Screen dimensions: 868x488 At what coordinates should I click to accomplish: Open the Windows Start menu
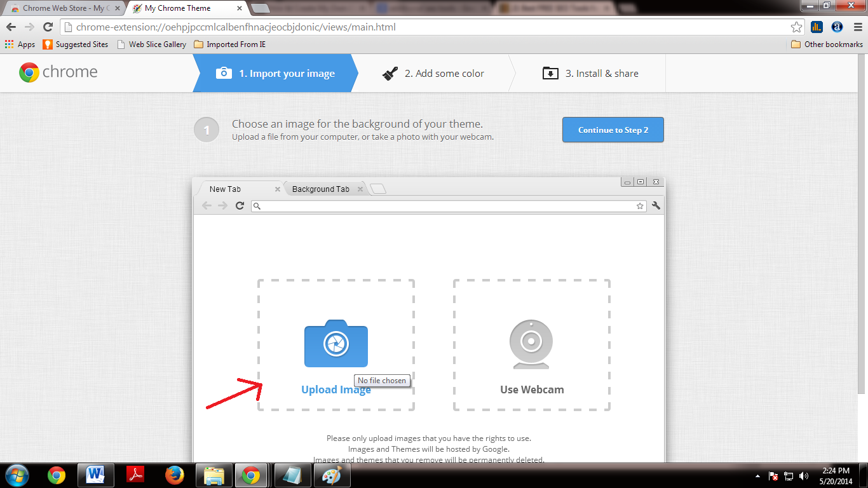(x=17, y=475)
